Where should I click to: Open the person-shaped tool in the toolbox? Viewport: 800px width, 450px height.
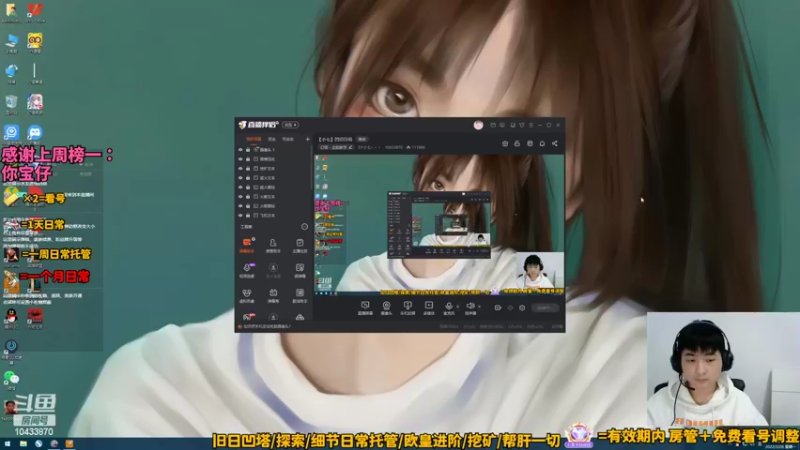[x=273, y=245]
